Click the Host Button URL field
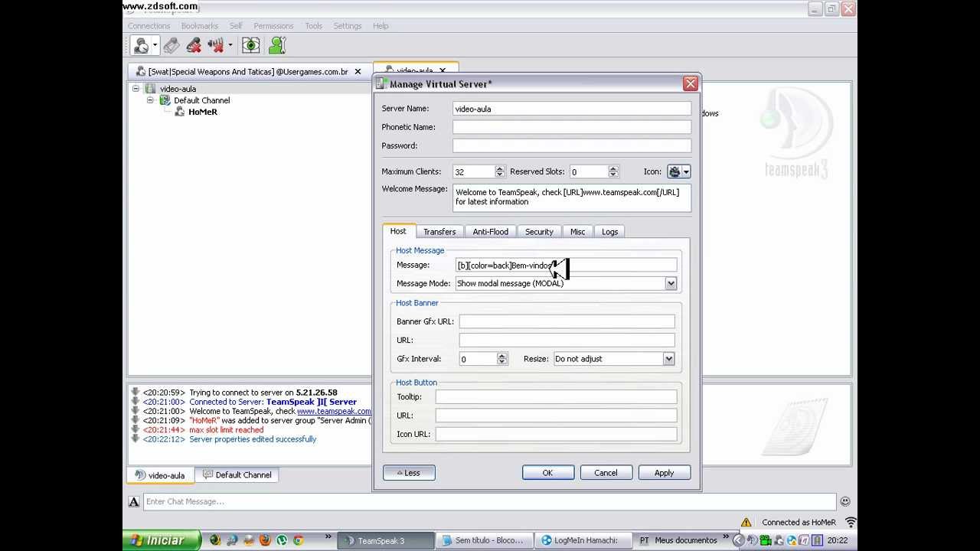Image resolution: width=980 pixels, height=551 pixels. (x=557, y=415)
